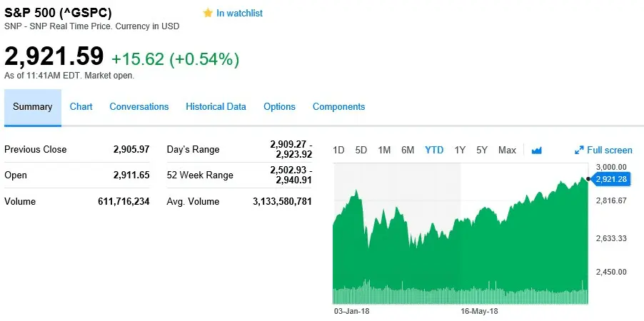This screenshot has height=321, width=644.
Task: Switch chart range to 1Y
Action: point(460,150)
